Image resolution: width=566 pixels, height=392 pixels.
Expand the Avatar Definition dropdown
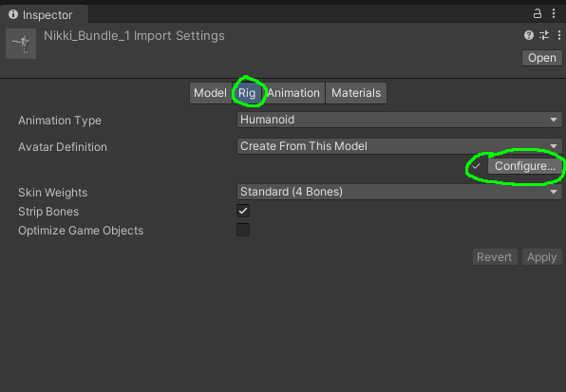[399, 146]
